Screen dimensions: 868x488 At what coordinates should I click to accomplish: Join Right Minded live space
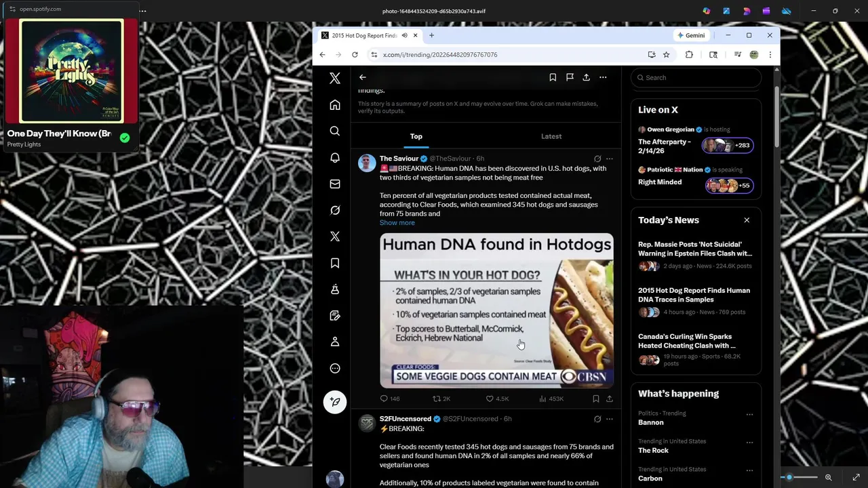(729, 185)
